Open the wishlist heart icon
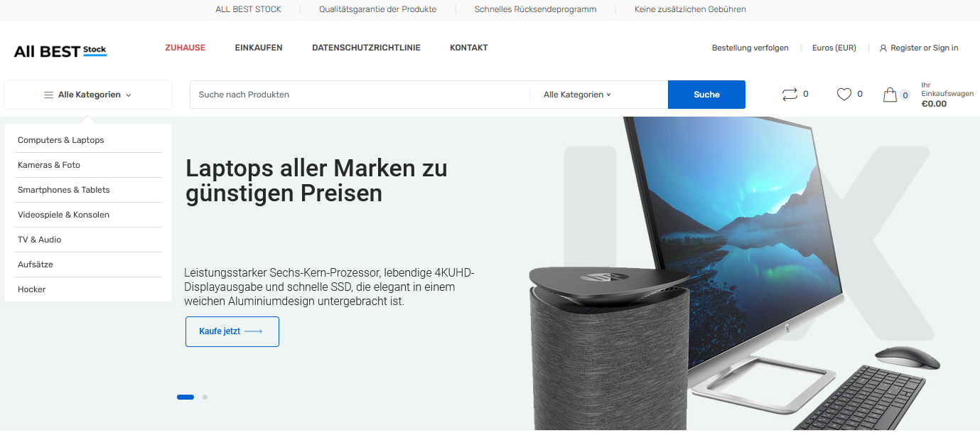The height and width of the screenshot is (443, 980). point(844,95)
